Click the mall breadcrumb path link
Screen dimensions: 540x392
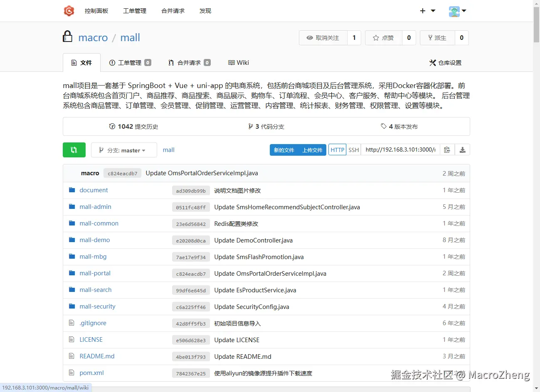click(168, 150)
